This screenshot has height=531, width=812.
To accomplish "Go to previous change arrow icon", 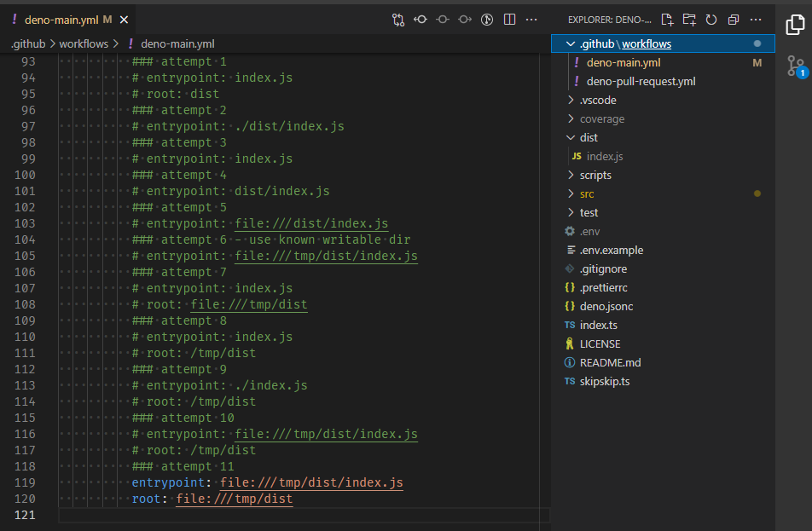I will [x=420, y=20].
